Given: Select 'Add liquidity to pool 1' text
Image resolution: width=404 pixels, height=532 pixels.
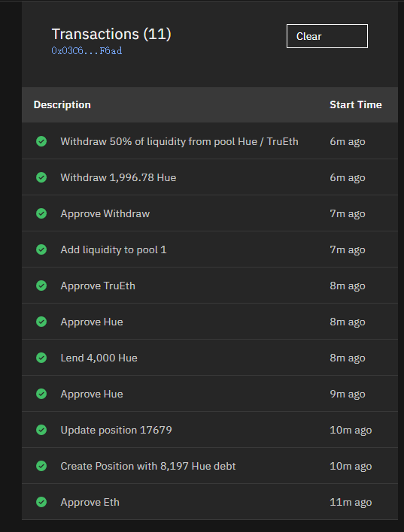Looking at the screenshot, I should coord(114,249).
